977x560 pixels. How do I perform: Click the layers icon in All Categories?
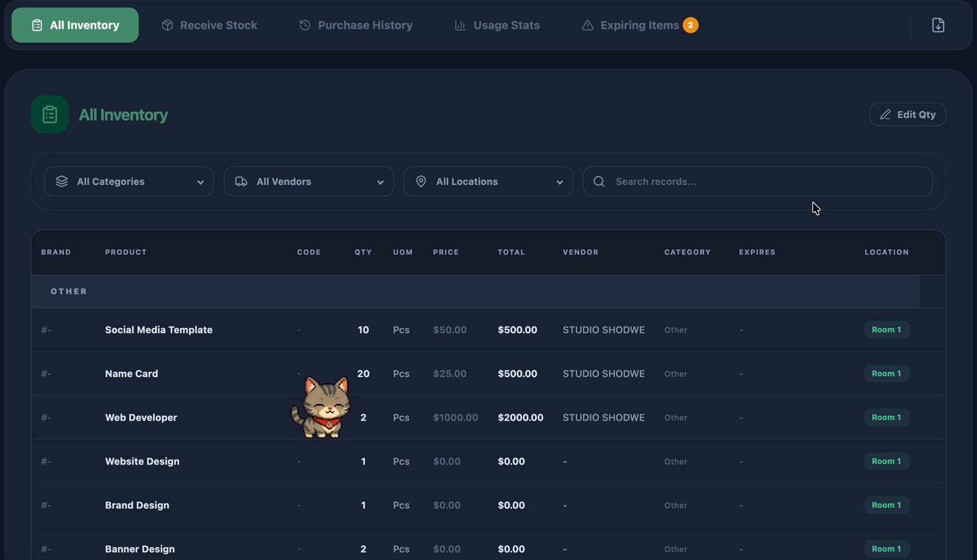62,181
